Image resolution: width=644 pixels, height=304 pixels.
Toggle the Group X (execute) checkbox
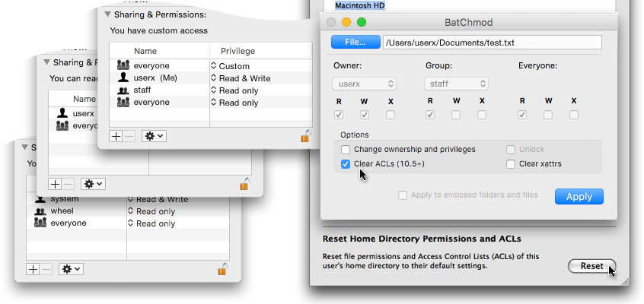482,115
